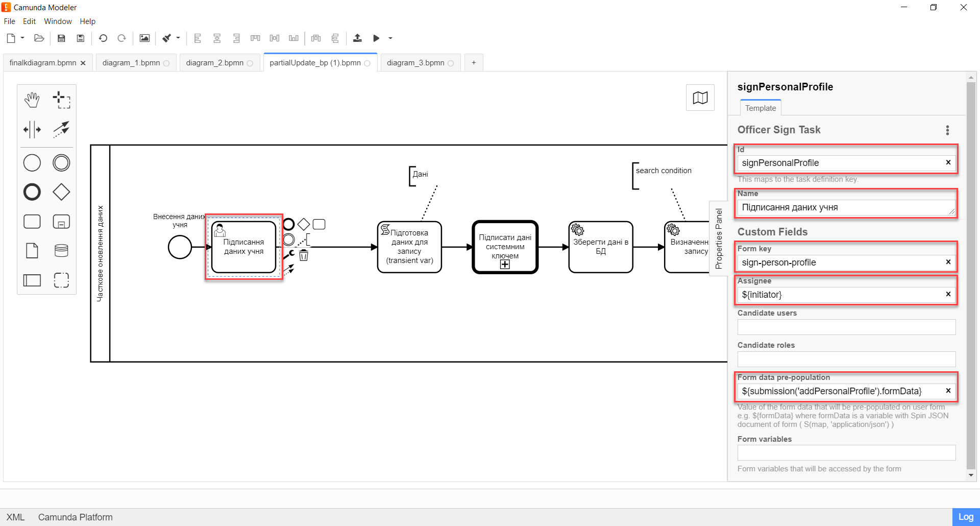Open Officer Sign Task options menu
Image resolution: width=980 pixels, height=526 pixels.
(947, 130)
